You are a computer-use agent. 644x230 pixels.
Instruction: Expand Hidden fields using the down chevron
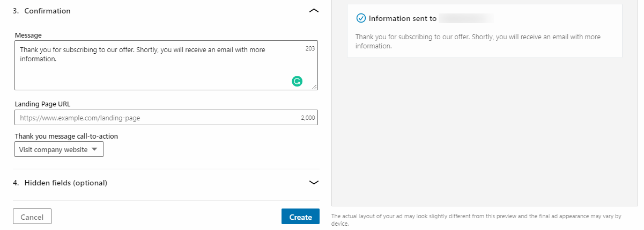[x=314, y=183]
